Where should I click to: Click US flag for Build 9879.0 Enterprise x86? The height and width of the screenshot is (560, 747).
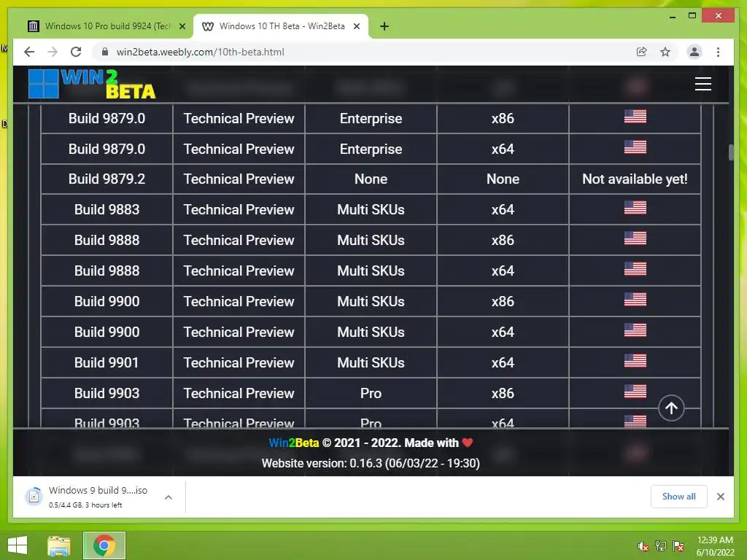635,116
